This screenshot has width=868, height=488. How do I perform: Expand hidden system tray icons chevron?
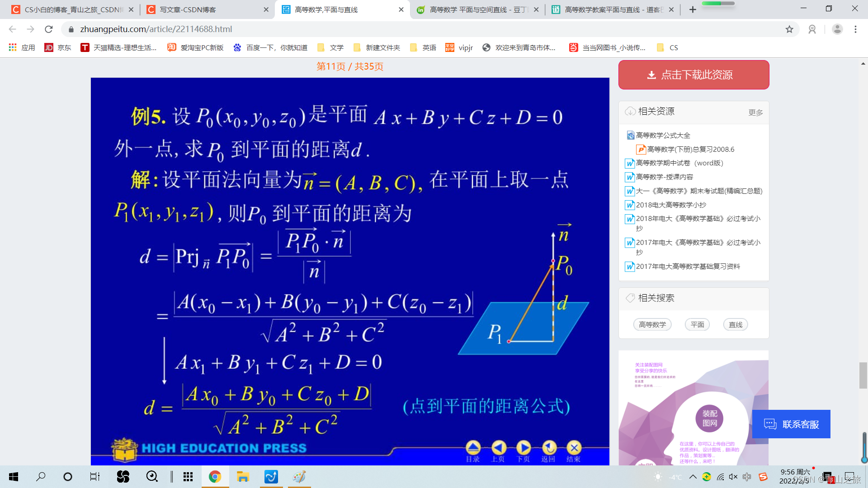(693, 477)
